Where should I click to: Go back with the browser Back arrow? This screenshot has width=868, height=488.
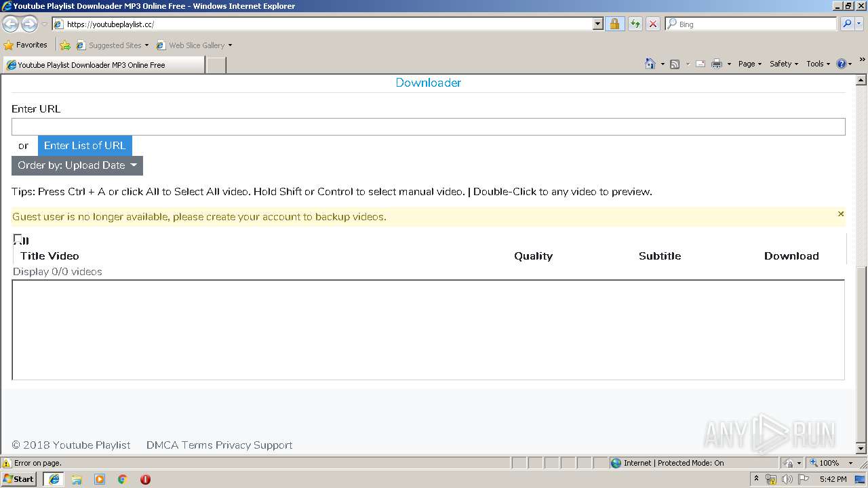[x=10, y=24]
